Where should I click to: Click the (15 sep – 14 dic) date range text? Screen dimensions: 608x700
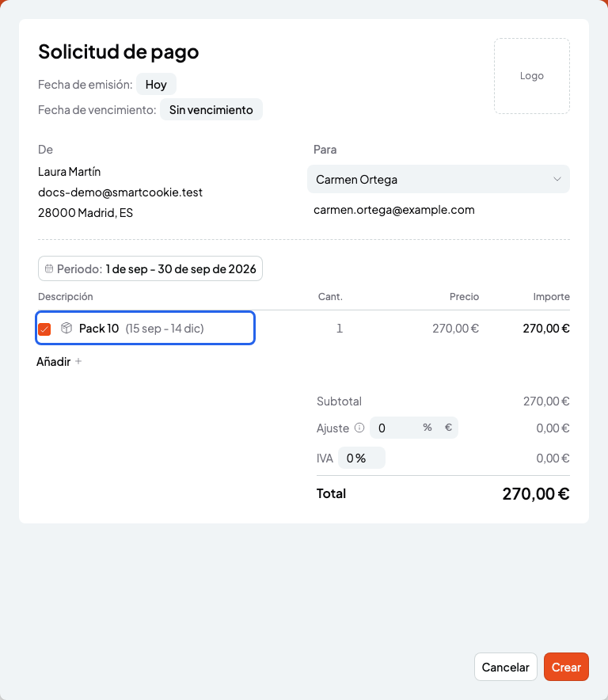click(x=165, y=328)
